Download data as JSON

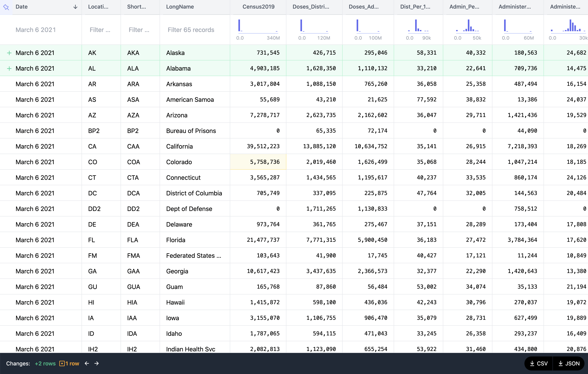(x=569, y=363)
